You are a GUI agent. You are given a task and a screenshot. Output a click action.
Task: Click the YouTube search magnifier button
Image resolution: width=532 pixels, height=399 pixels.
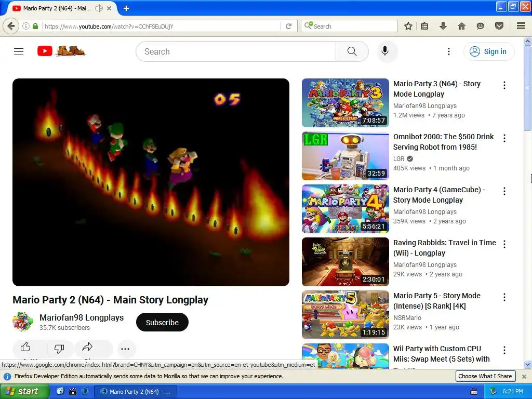click(x=352, y=51)
